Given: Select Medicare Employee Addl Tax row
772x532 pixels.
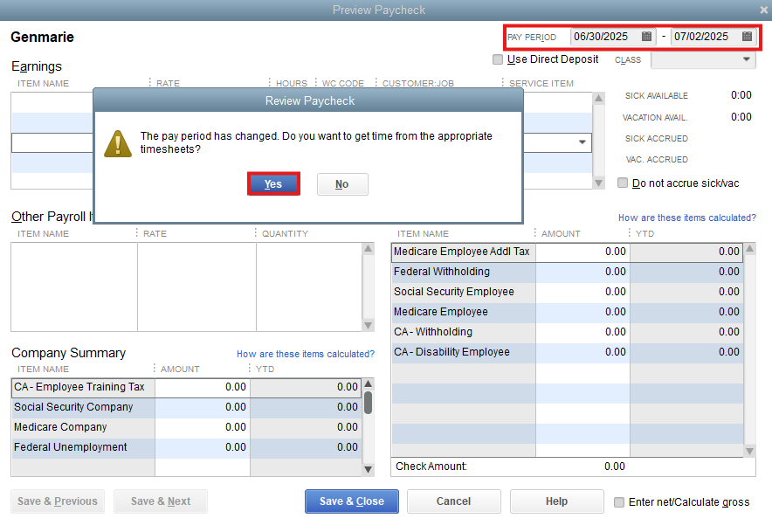Looking at the screenshot, I should (567, 252).
